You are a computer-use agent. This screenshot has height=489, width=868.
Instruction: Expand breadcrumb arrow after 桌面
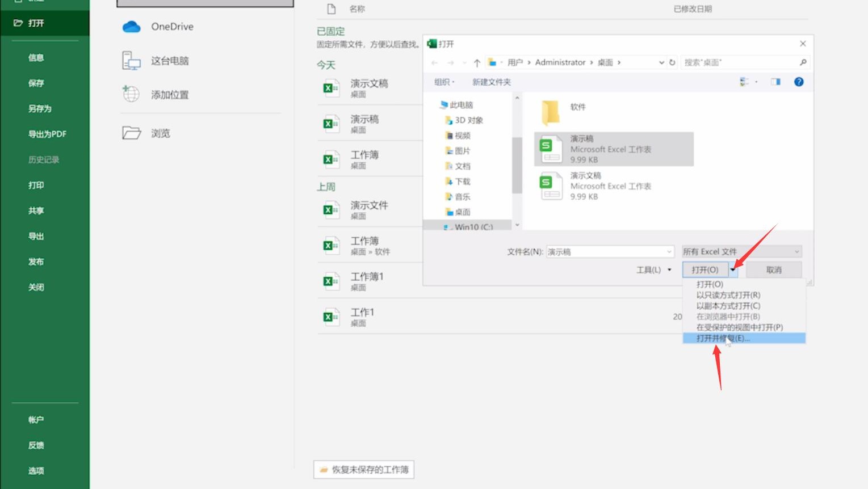click(x=619, y=62)
